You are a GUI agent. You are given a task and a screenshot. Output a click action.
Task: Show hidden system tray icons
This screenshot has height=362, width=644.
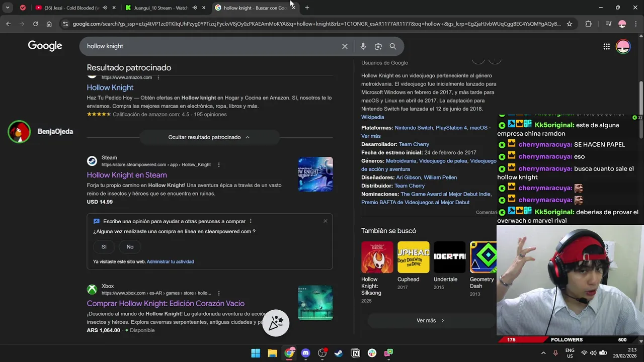[x=543, y=353]
